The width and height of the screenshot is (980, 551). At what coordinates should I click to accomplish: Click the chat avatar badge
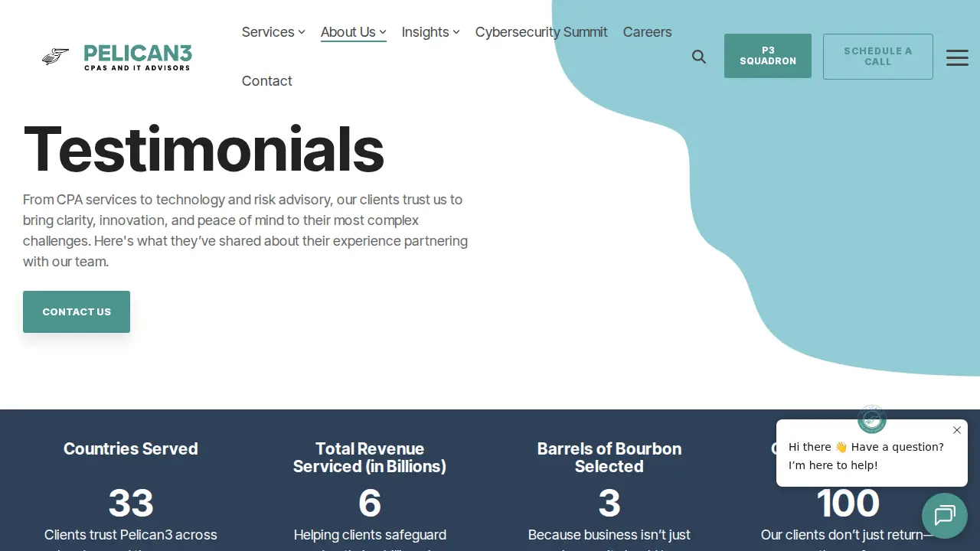click(x=872, y=419)
